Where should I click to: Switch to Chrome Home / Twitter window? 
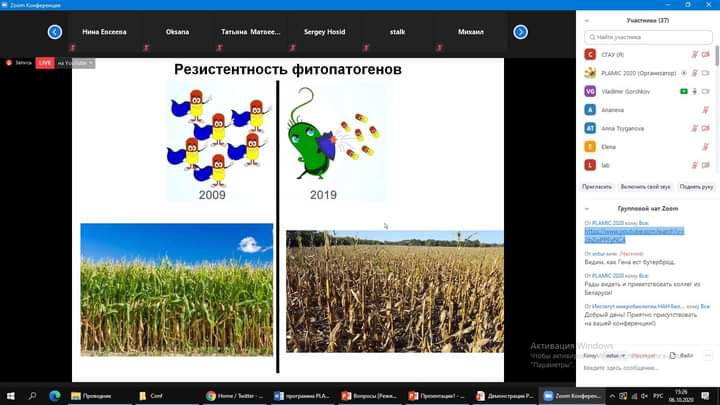236,396
